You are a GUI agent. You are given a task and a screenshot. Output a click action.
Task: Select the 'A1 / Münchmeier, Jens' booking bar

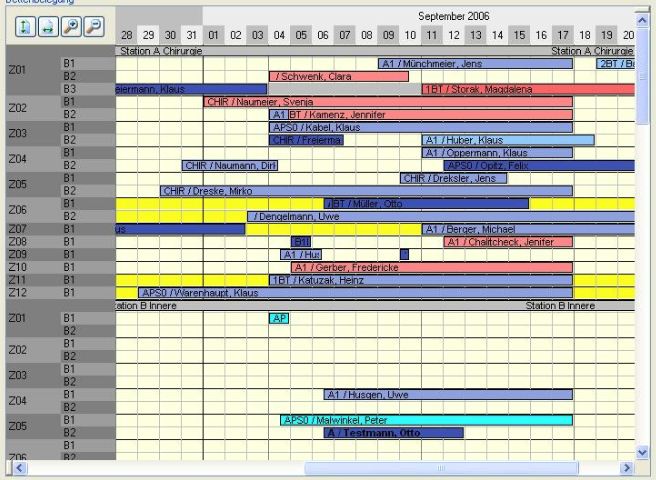tap(475, 64)
